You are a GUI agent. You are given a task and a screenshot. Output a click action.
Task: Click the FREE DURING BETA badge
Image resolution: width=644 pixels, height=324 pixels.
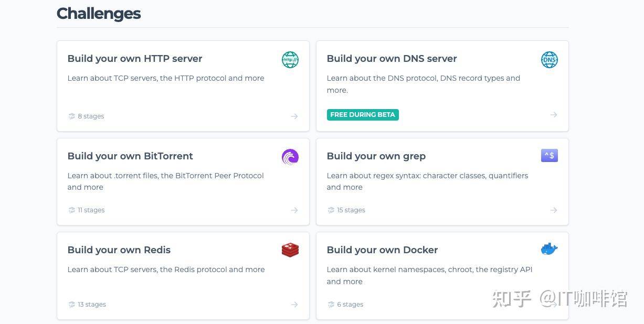pos(363,115)
